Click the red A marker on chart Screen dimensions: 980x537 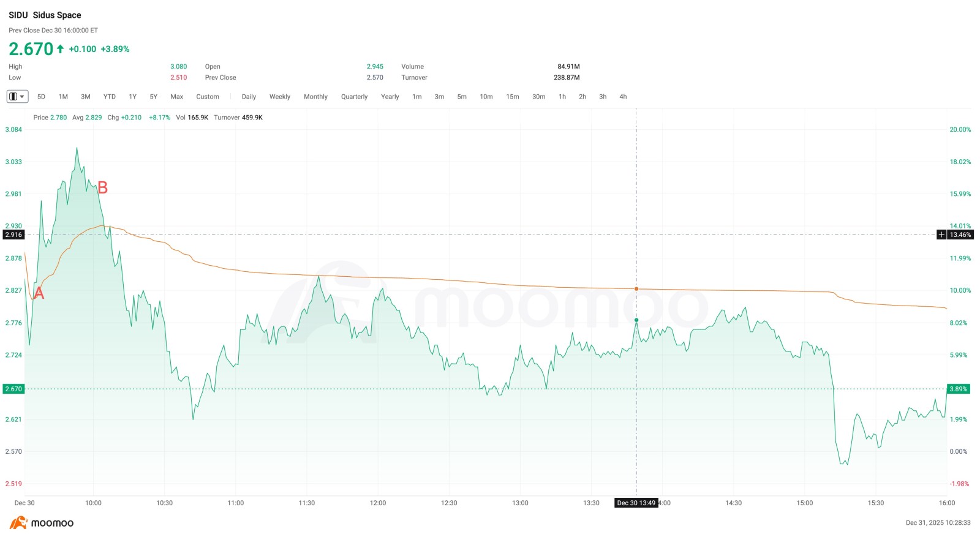click(x=39, y=293)
